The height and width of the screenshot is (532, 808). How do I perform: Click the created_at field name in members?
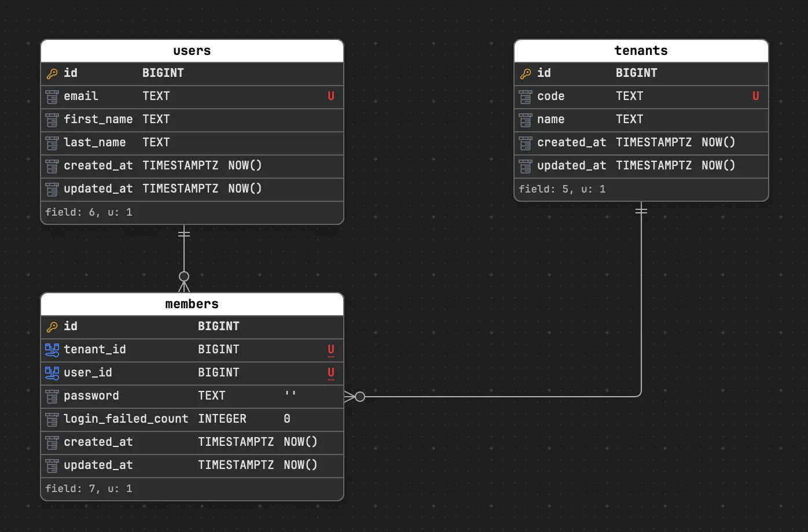point(98,442)
